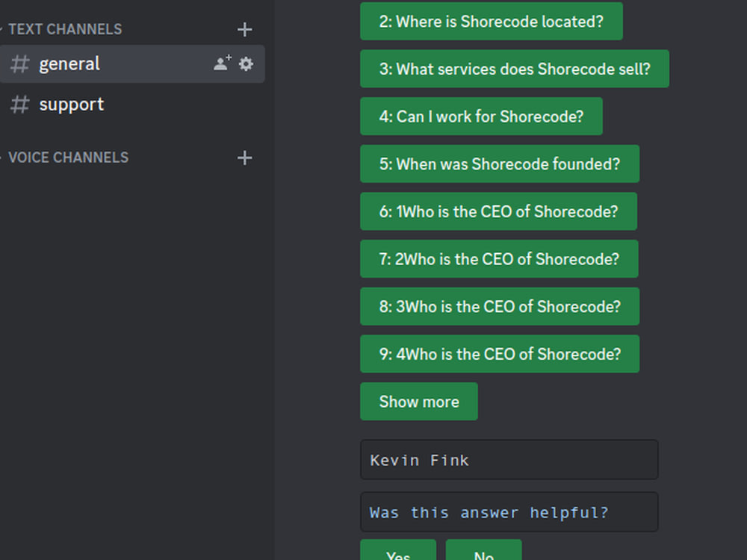Expand the TEXT CHANNELS section header
The width and height of the screenshot is (747, 560).
click(63, 29)
